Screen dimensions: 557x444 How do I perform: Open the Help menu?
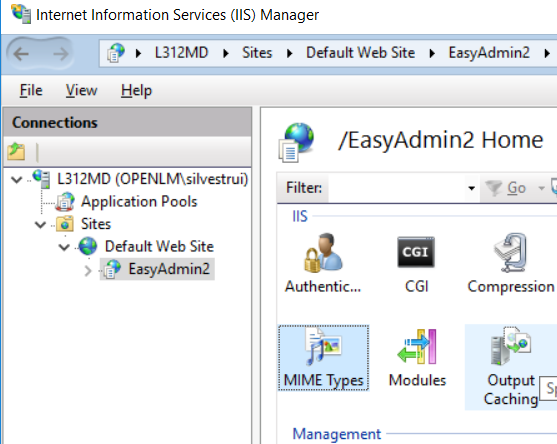click(136, 90)
